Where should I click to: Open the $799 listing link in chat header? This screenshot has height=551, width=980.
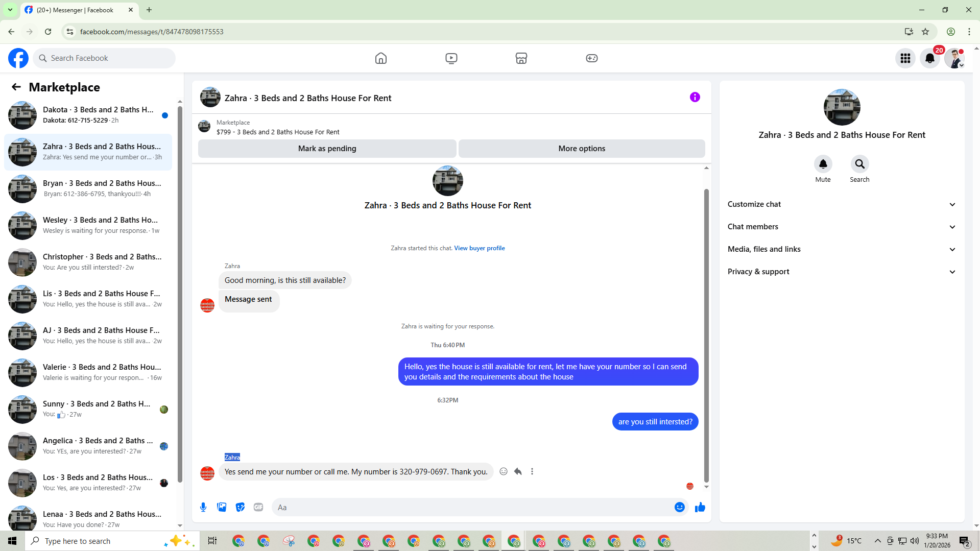278,132
